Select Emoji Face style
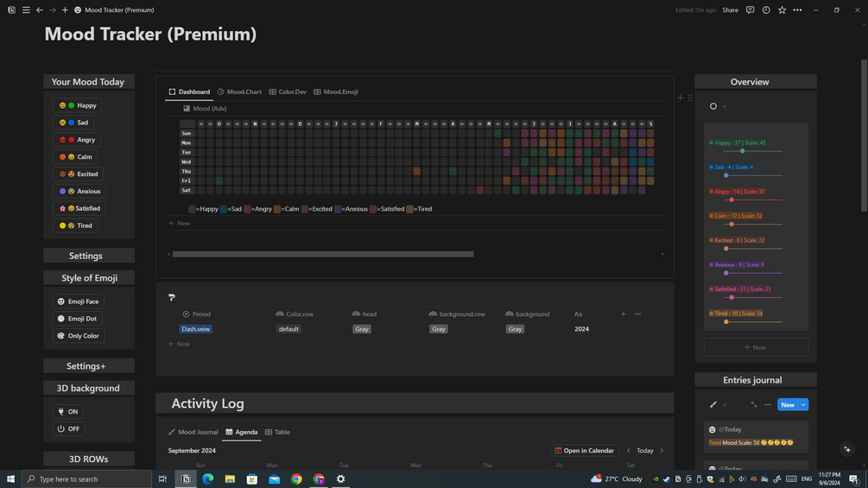The image size is (868, 488). pos(78,301)
